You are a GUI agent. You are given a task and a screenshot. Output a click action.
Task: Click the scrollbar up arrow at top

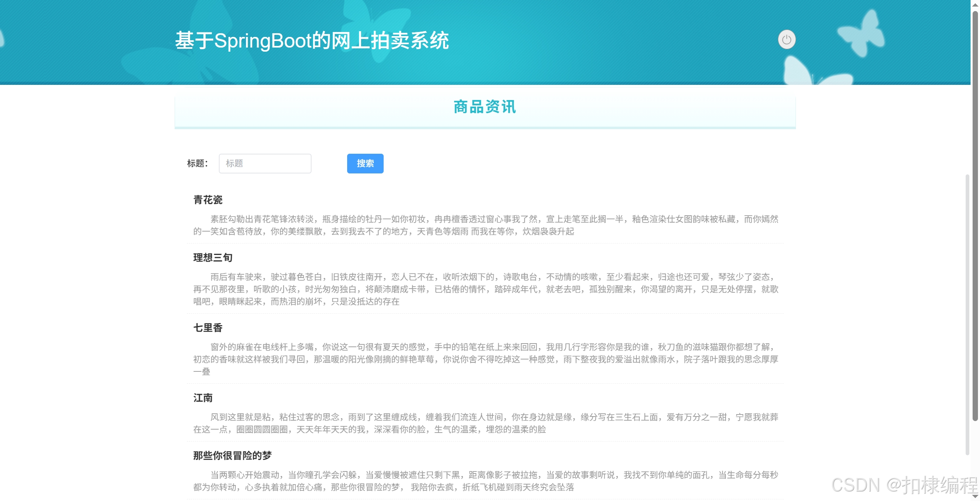[975, 5]
